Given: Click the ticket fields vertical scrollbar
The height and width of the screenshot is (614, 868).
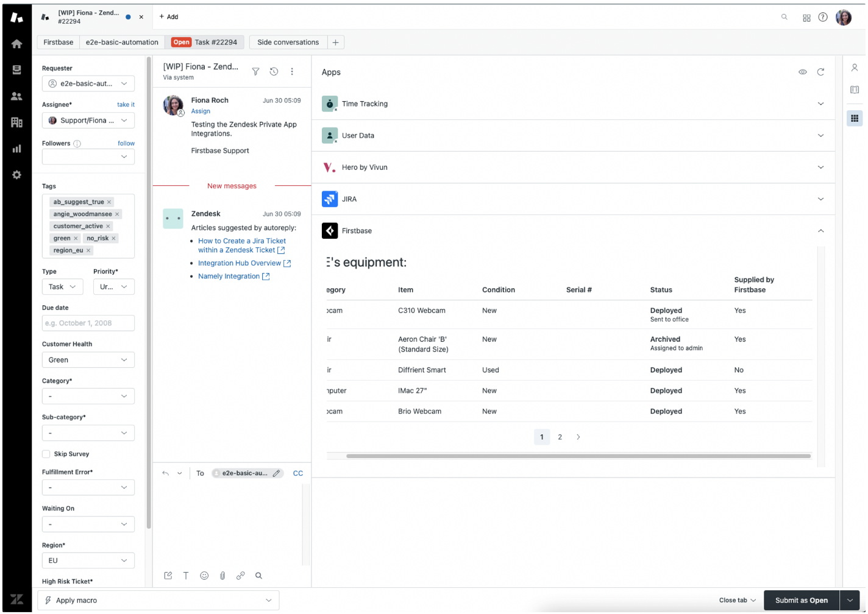Looking at the screenshot, I should tap(149, 292).
